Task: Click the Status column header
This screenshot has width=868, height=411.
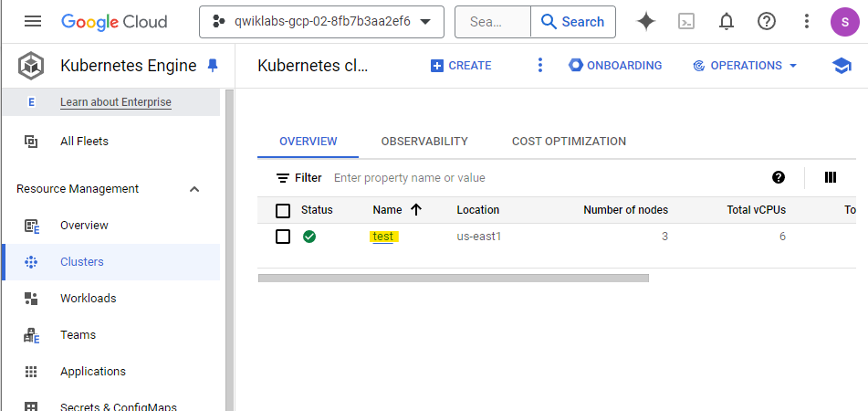Action: (x=317, y=210)
